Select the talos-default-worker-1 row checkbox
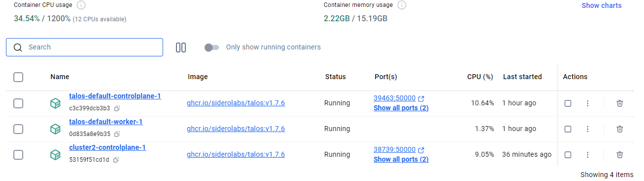This screenshot has height=181, width=644. (x=18, y=129)
